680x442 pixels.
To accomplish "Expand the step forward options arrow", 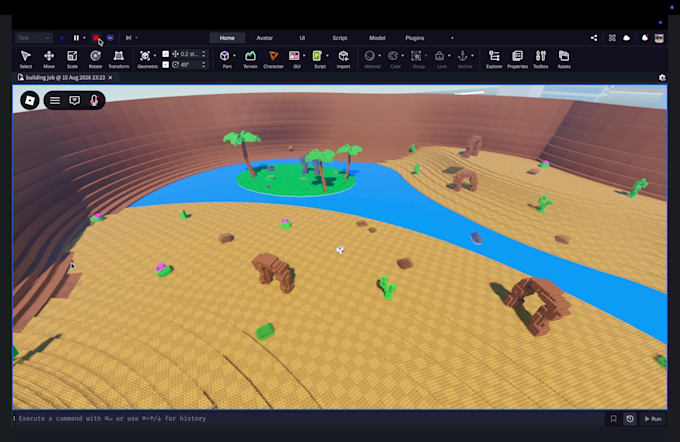I will tap(137, 38).
